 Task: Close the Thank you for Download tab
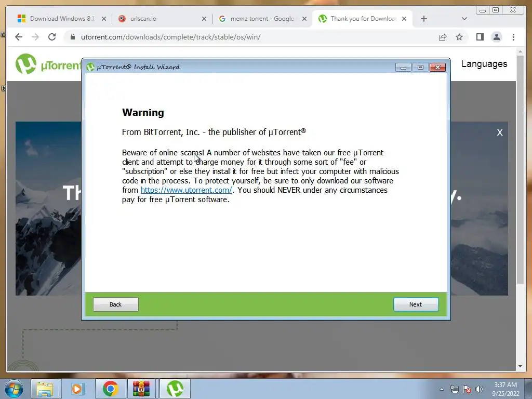pos(404,19)
